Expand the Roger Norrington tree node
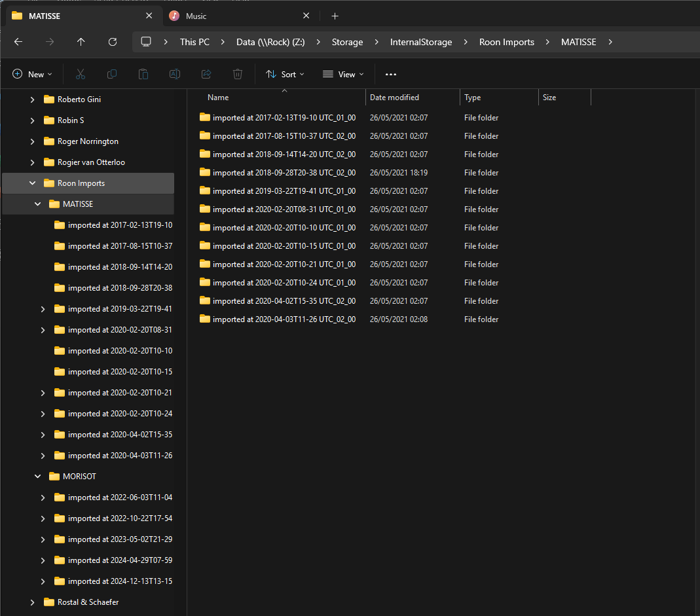Screen dimensions: 700x616 click(32, 141)
